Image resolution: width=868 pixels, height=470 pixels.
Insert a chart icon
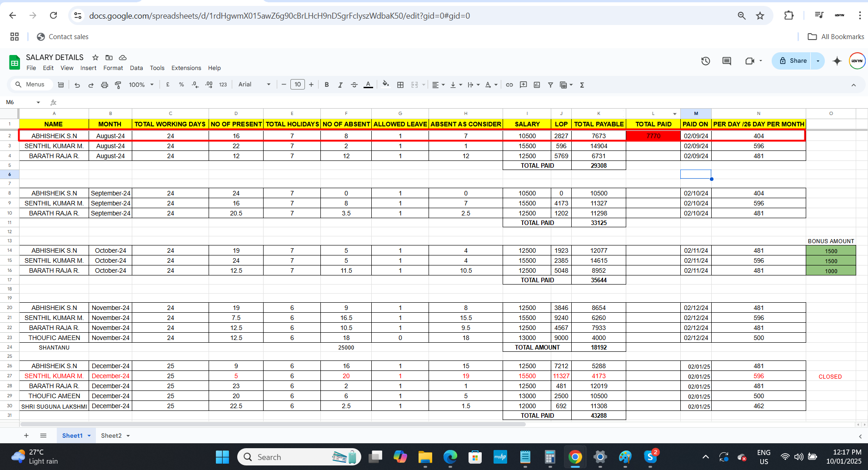pyautogui.click(x=537, y=85)
